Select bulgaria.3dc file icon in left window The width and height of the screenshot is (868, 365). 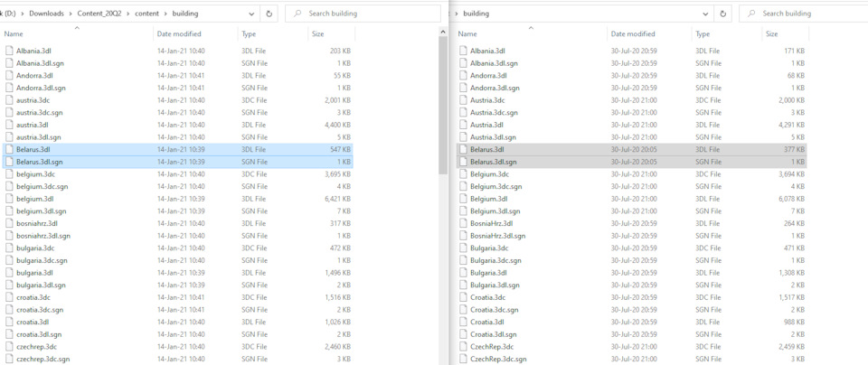tap(9, 248)
